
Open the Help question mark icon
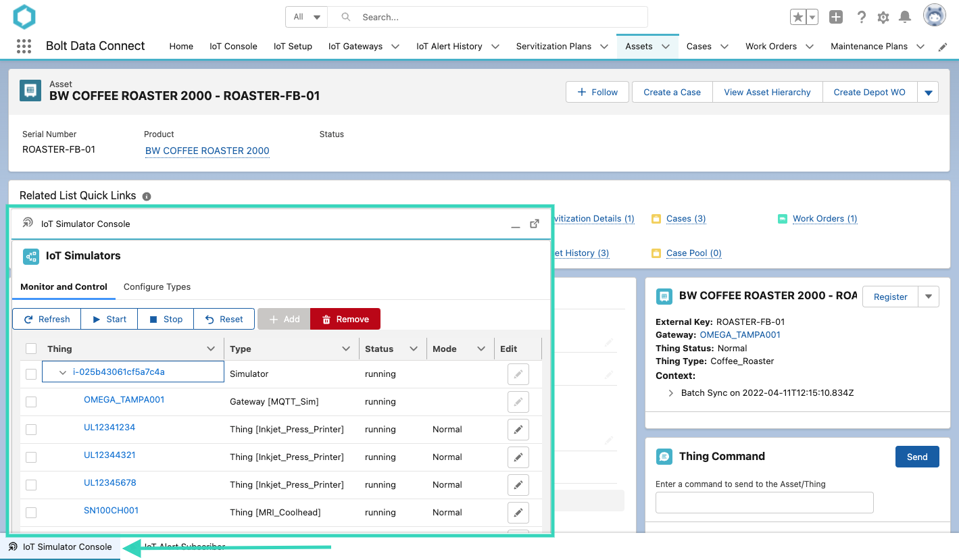[x=862, y=18]
